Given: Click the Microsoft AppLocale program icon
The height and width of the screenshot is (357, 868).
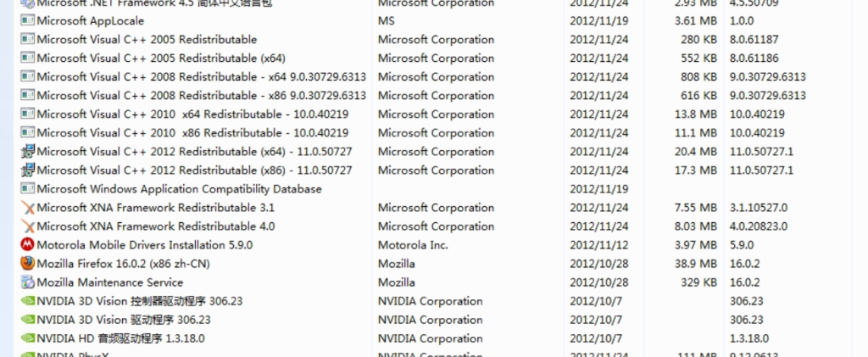Looking at the screenshot, I should [x=27, y=20].
